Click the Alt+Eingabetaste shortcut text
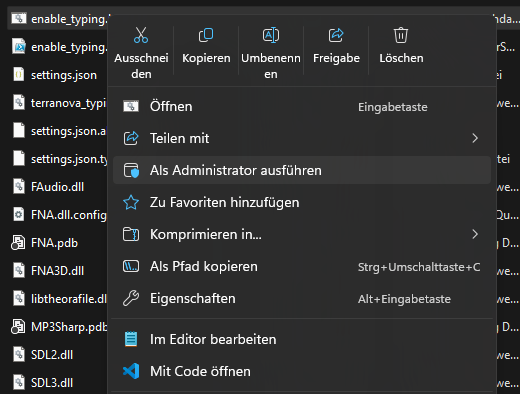This screenshot has height=394, width=520. coord(404,299)
